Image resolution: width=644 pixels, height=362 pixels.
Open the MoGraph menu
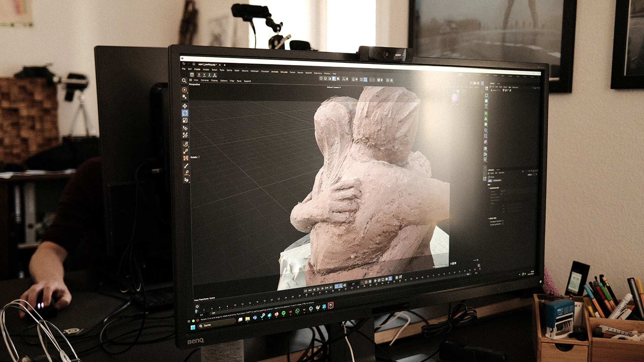[255, 71]
